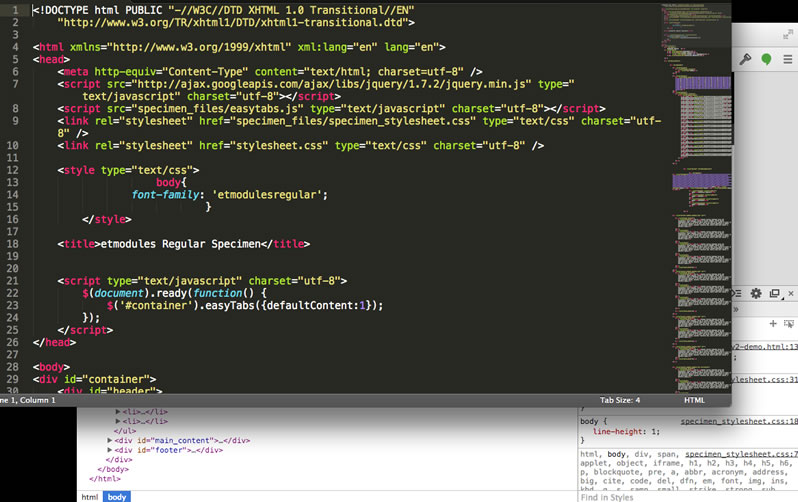Expand the li node just above the closing ul tag

click(118, 421)
